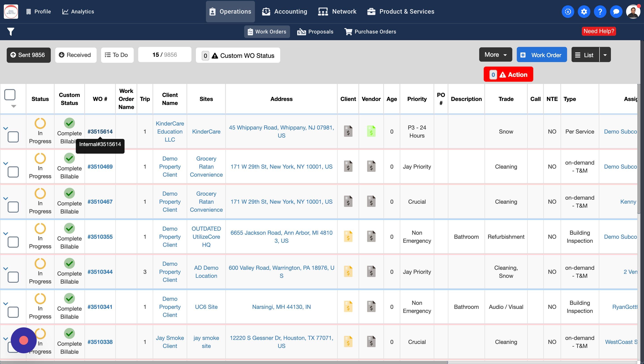The image size is (644, 364).
Task: Open the filter funnel icon
Action: [11, 32]
